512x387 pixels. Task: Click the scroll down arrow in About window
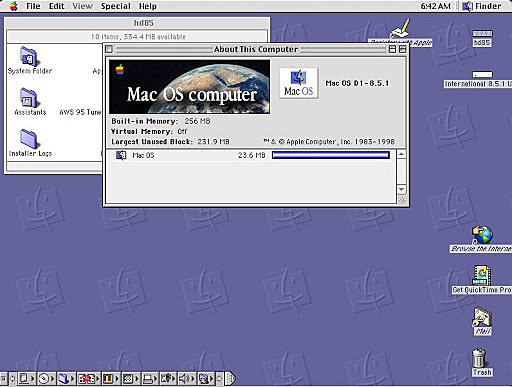tap(402, 189)
